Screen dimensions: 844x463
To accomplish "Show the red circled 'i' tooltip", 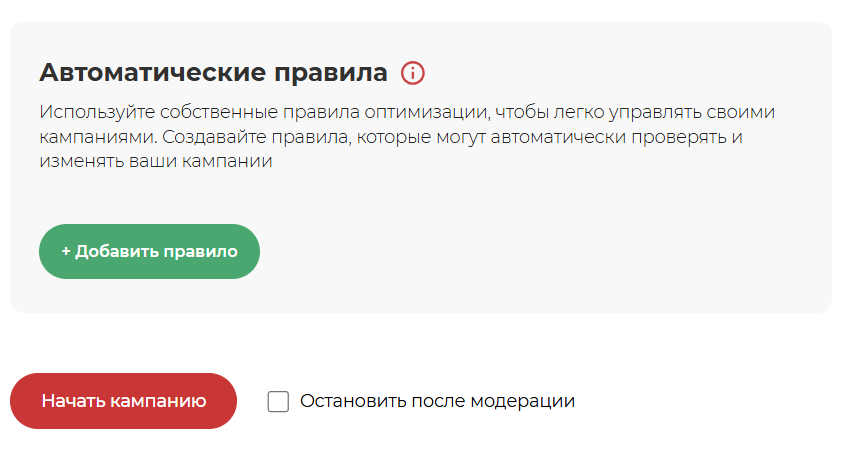I will pos(413,73).
